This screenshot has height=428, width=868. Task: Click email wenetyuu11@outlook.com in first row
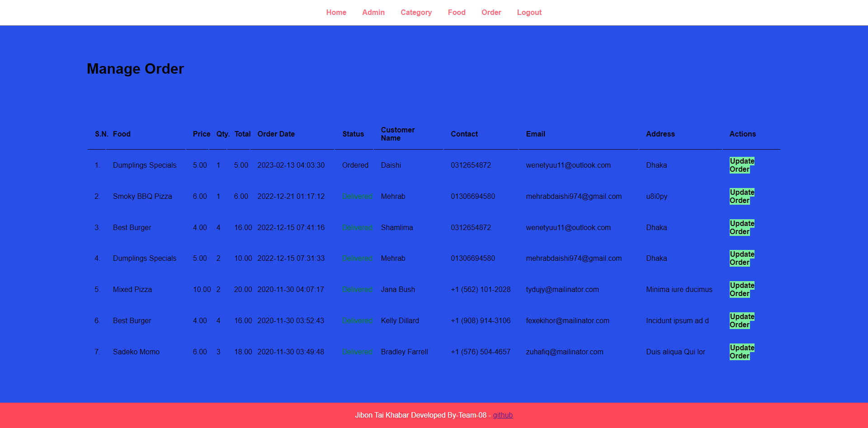[568, 165]
